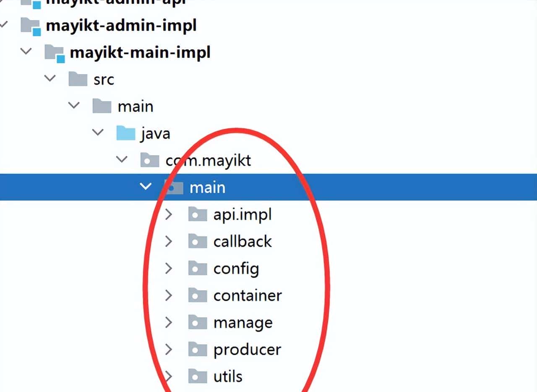Click the mayikt-main-impl module folder icon
Viewport: 537px width, 392px height.
point(55,53)
